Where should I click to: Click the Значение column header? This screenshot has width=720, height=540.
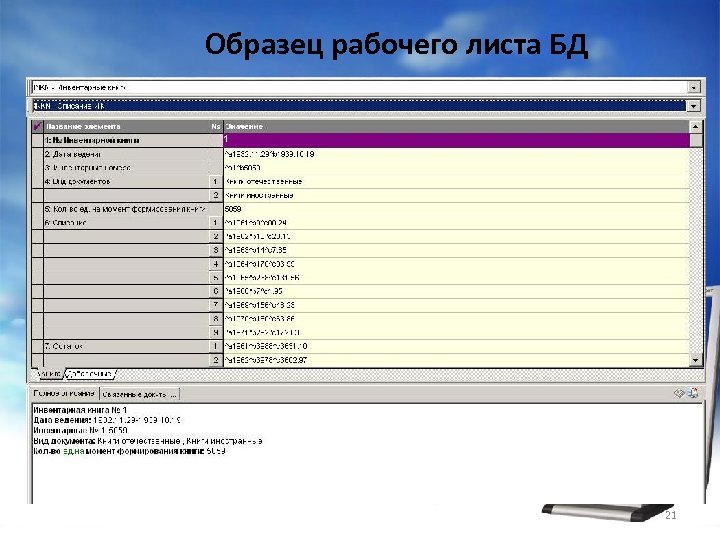tap(456, 126)
